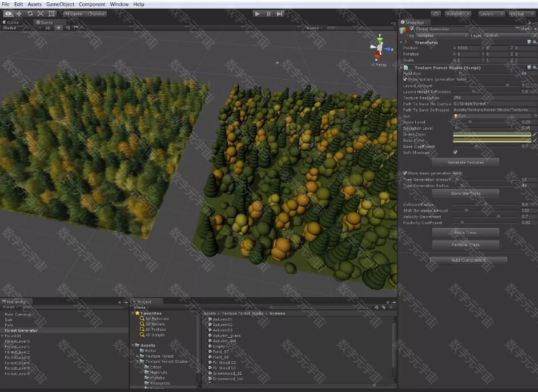Viewport: 538px width, 392px height.
Task: Collapse the Transform component
Action: pyautogui.click(x=401, y=42)
